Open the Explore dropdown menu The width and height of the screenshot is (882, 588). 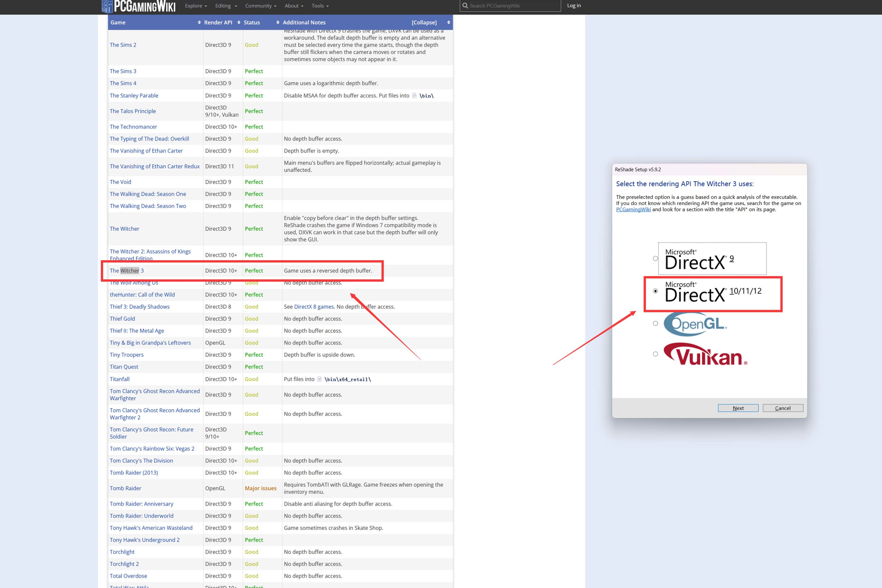tap(196, 6)
